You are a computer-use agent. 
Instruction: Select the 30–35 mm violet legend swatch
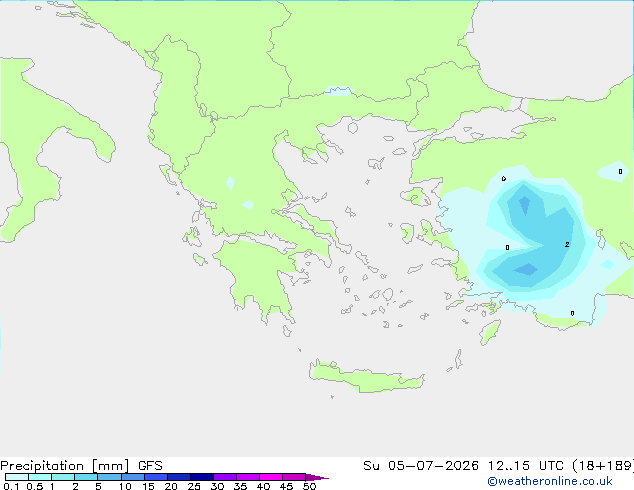click(225, 477)
